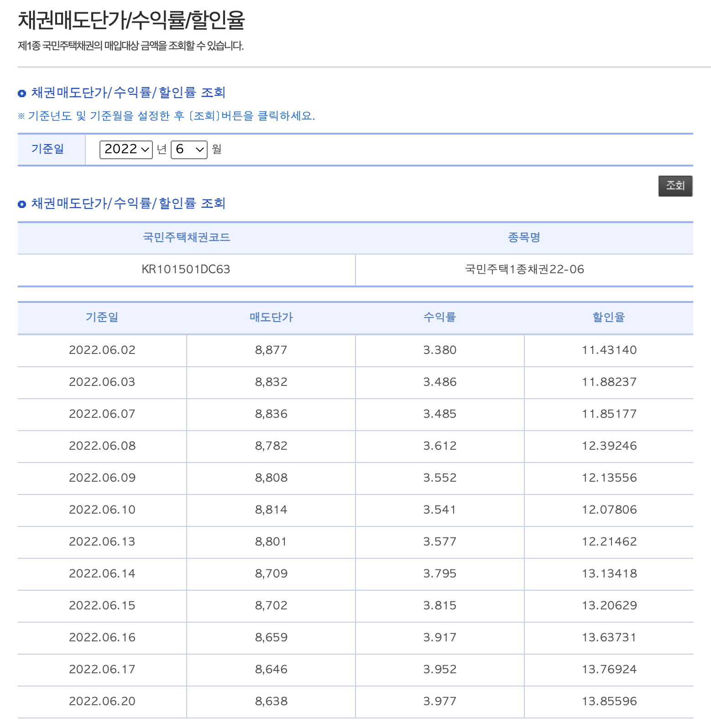Screen dimensions: 711x728
Task: Click yield value 3.485
Action: (x=440, y=414)
